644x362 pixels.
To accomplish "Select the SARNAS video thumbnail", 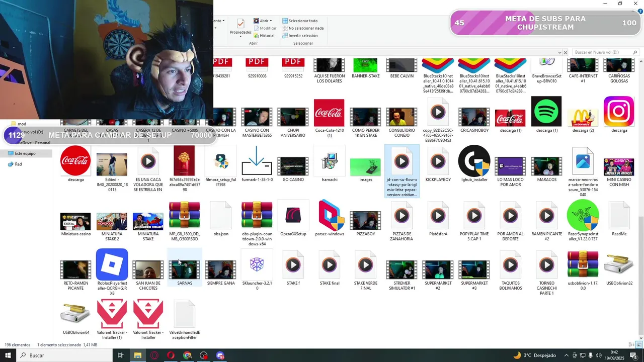I will [184, 269].
